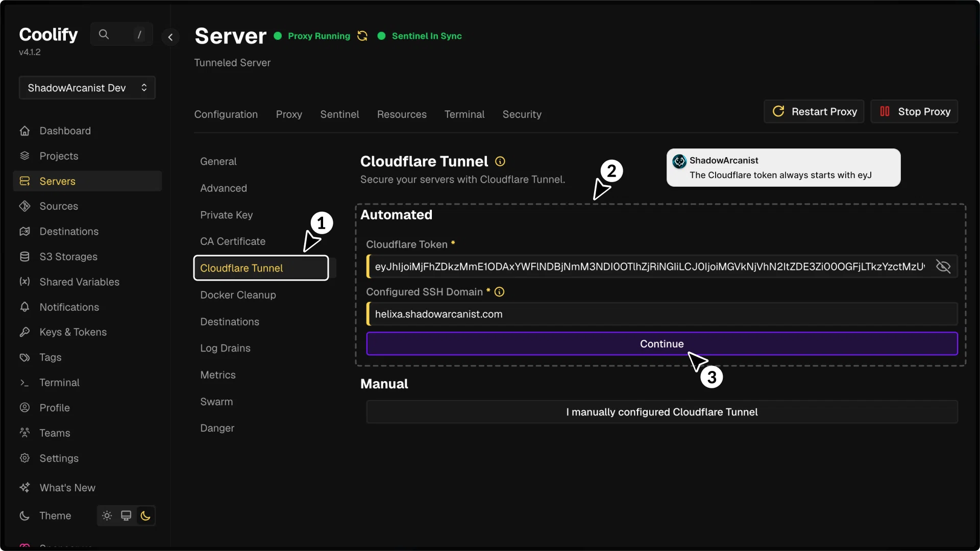Click the Keys & Tokens key icon
Screen dimensions: 980x551
pyautogui.click(x=24, y=332)
